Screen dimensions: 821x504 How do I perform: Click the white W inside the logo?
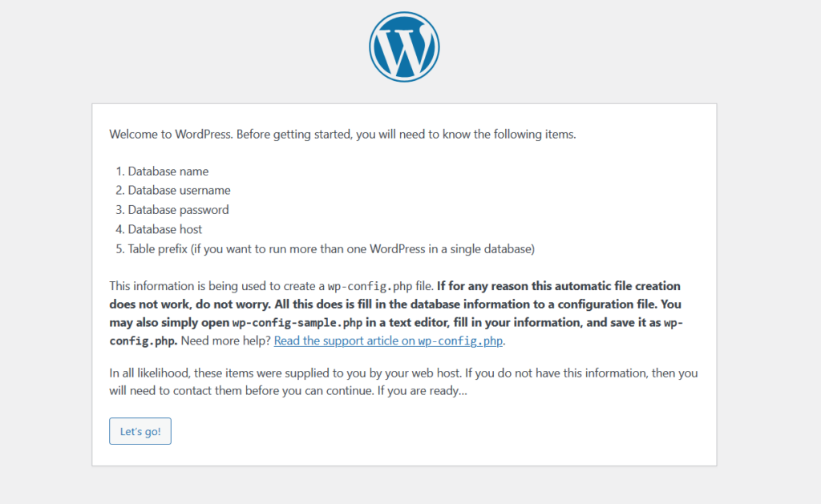pyautogui.click(x=404, y=48)
